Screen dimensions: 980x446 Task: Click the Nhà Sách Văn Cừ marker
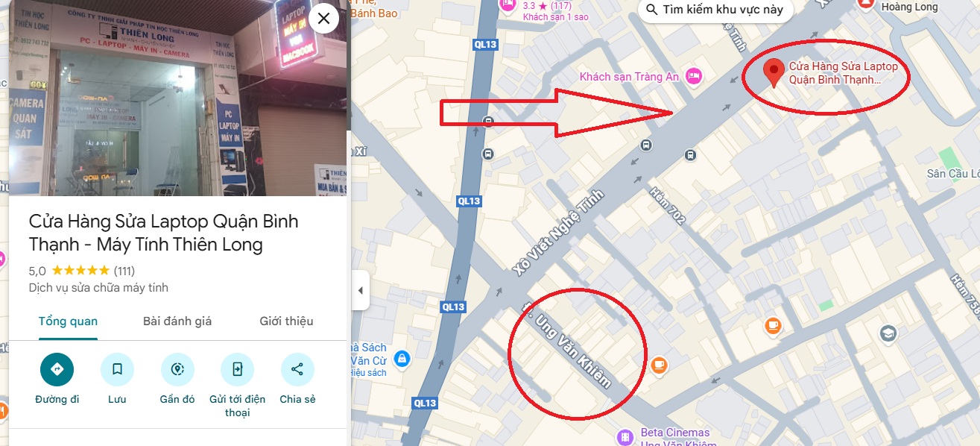tap(402, 359)
